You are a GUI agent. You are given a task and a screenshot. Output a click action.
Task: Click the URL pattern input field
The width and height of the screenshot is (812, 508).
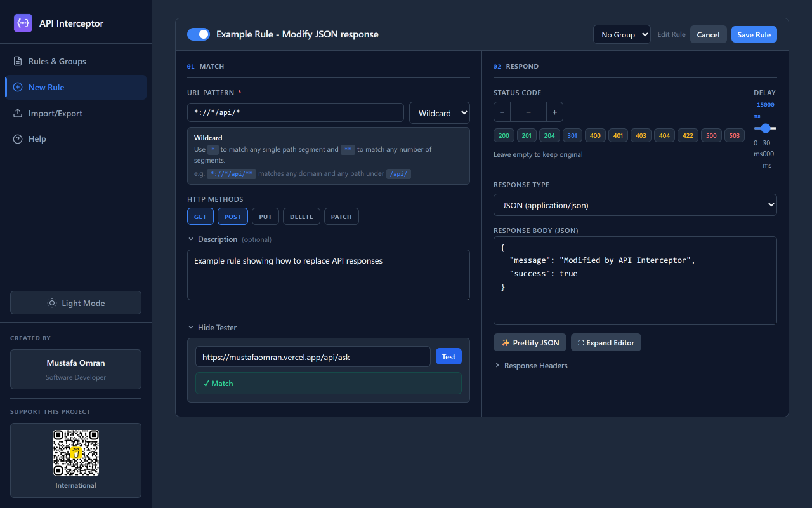[296, 112]
